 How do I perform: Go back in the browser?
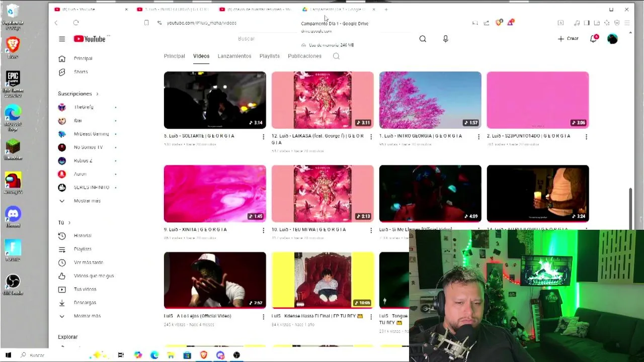(56, 23)
